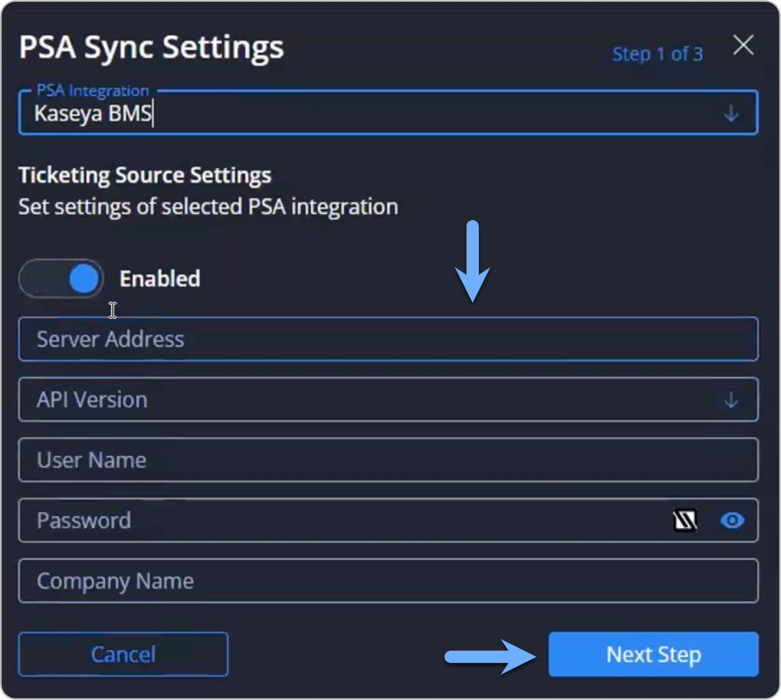The width and height of the screenshot is (781, 700).
Task: Click the 'Set settings of selected PSA integration' text
Action: (208, 207)
